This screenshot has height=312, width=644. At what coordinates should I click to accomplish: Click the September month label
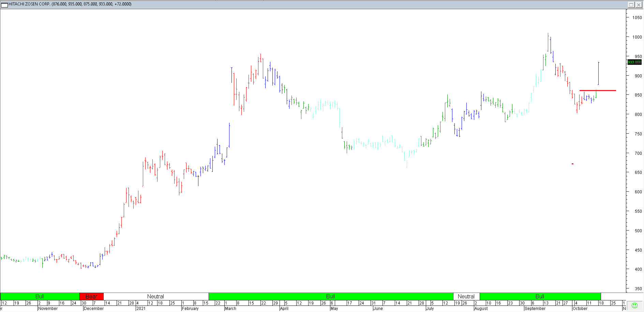click(535, 309)
